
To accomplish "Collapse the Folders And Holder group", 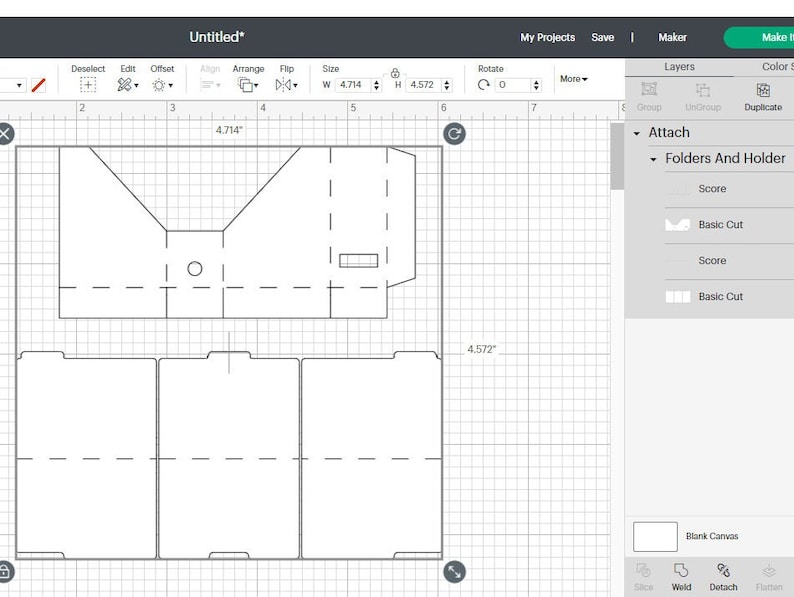I will click(x=653, y=160).
